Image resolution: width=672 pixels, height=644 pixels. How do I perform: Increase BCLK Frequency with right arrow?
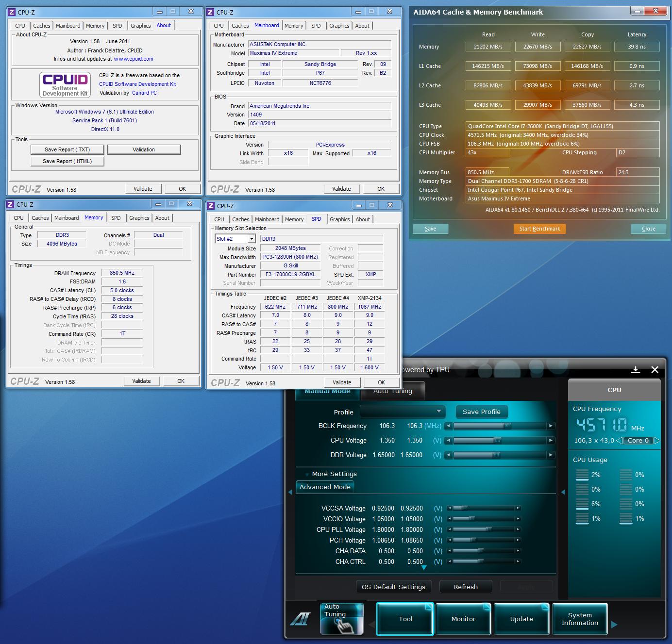coord(551,426)
